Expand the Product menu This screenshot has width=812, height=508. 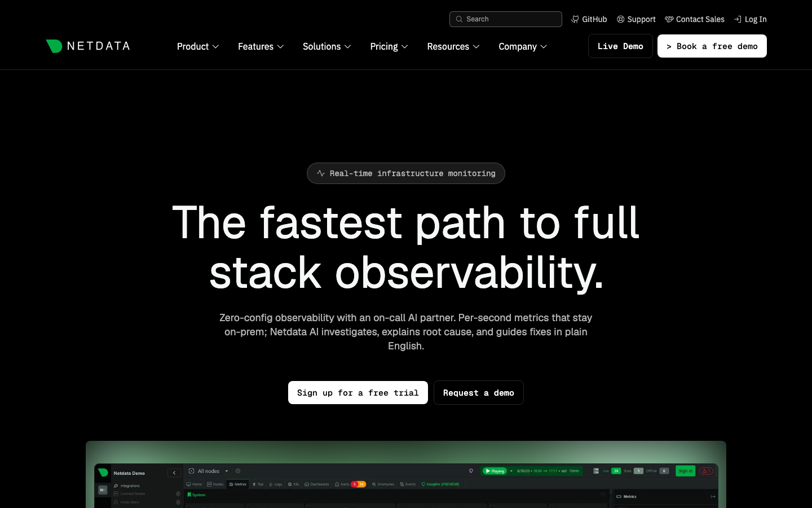[x=198, y=46]
